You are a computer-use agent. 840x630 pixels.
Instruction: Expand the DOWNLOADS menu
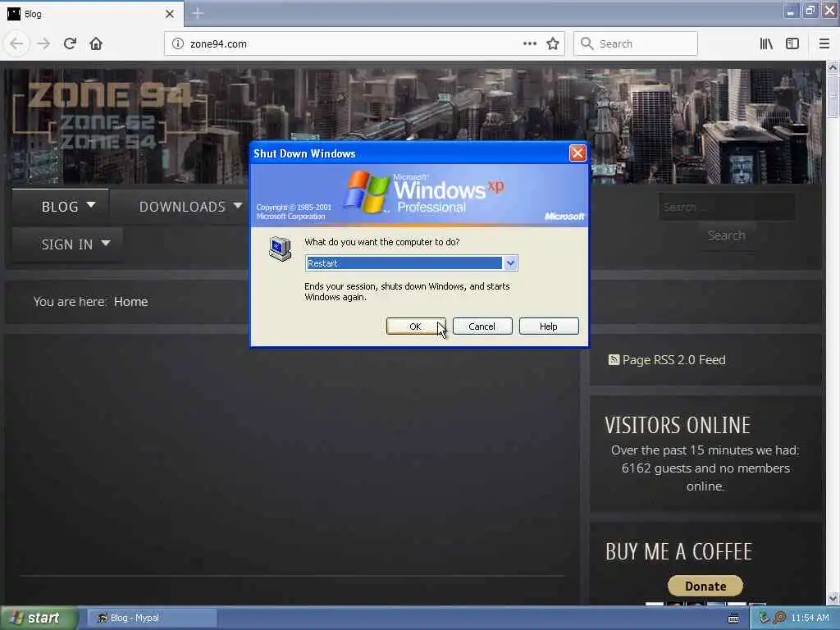pos(190,207)
